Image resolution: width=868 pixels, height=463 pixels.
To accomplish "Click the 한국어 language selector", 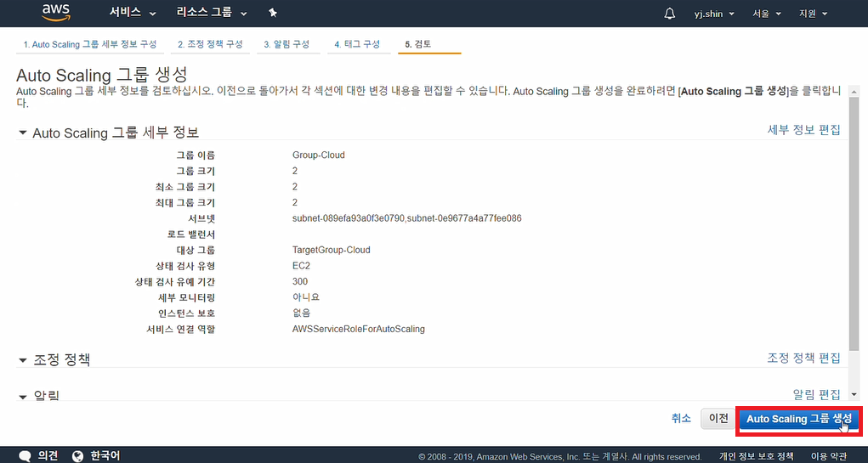I will [105, 456].
